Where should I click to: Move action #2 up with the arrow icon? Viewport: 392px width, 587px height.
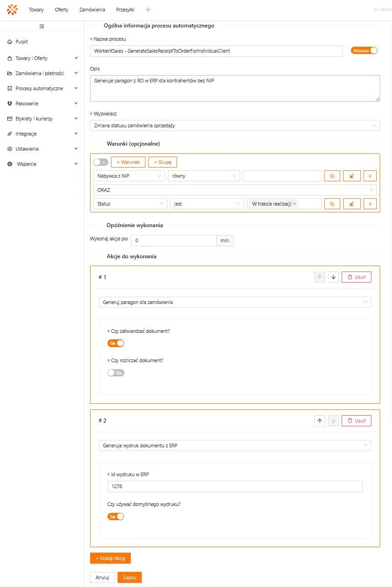(x=320, y=420)
